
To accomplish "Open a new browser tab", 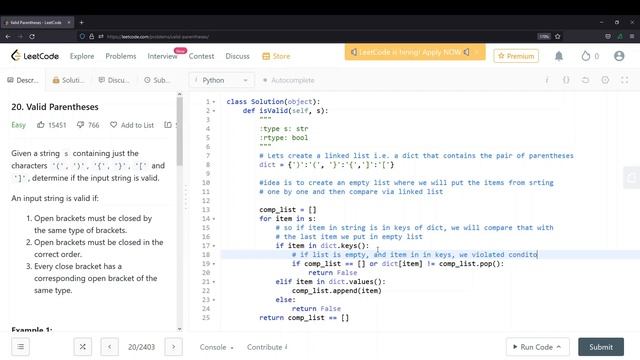I will click(81, 22).
